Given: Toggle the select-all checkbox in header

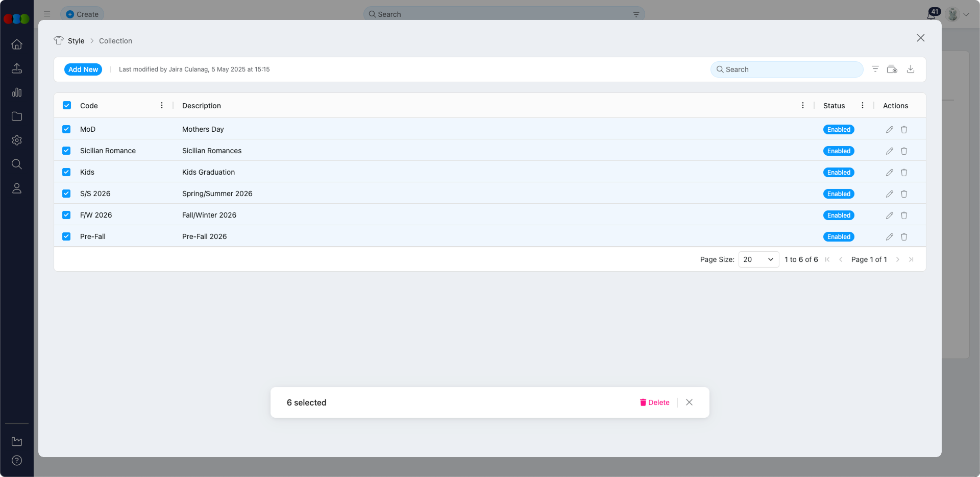Looking at the screenshot, I should pyautogui.click(x=67, y=105).
